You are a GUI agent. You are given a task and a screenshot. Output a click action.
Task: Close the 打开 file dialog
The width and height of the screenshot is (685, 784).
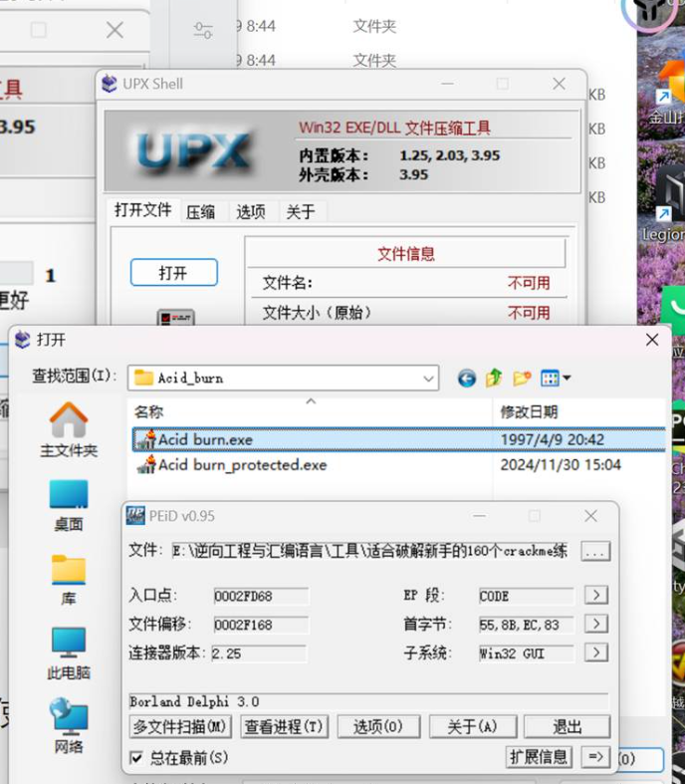click(652, 340)
